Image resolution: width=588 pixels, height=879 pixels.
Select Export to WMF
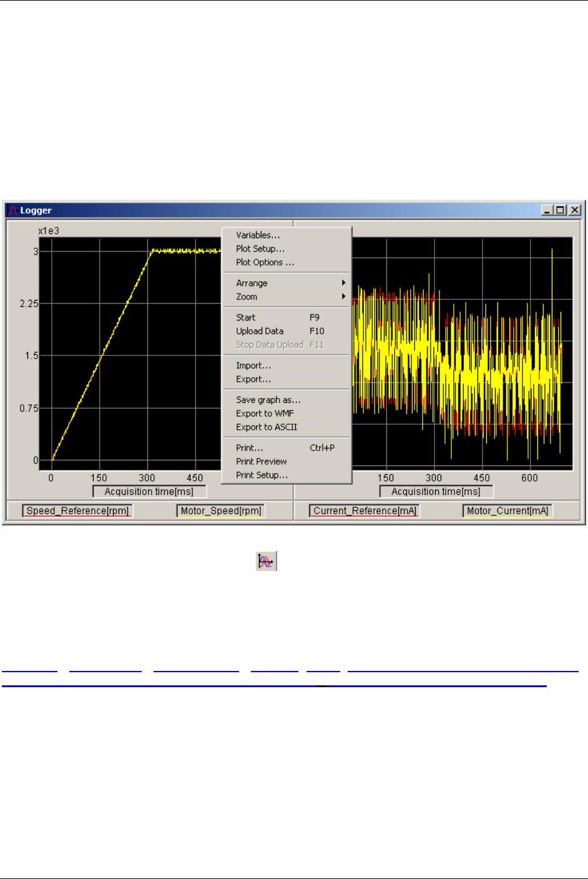tap(265, 414)
